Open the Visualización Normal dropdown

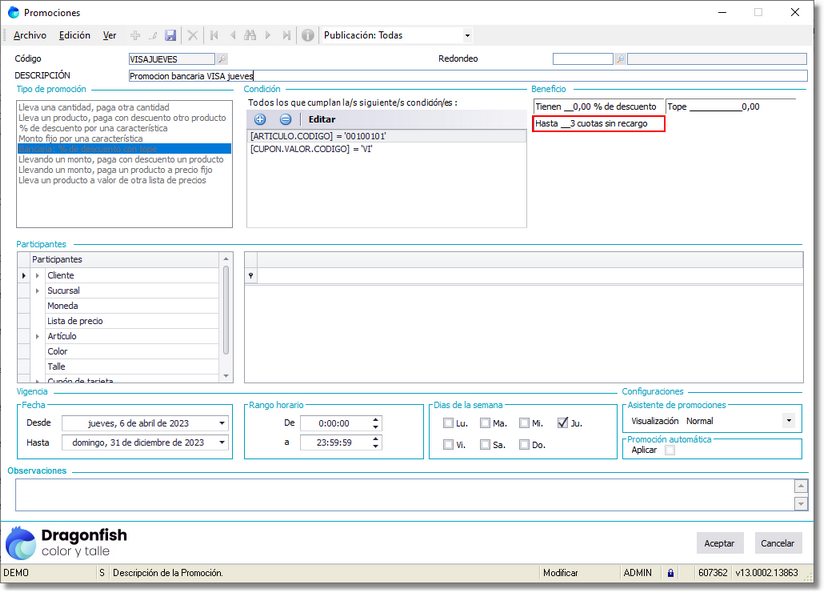789,421
